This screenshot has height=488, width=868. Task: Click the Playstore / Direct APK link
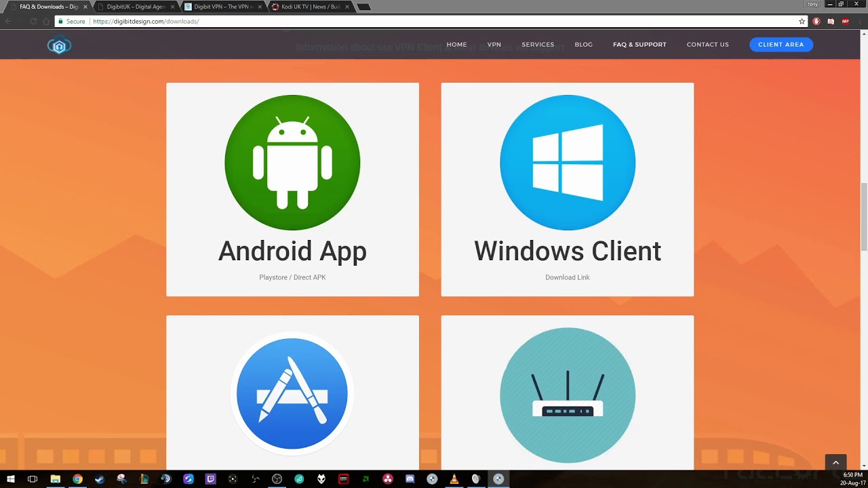pyautogui.click(x=292, y=277)
